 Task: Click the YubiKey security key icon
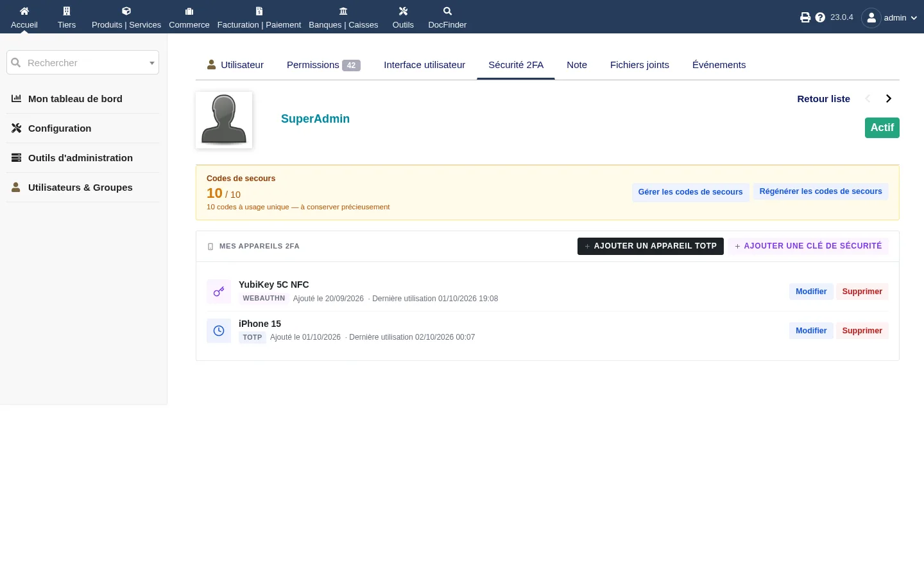[219, 292]
